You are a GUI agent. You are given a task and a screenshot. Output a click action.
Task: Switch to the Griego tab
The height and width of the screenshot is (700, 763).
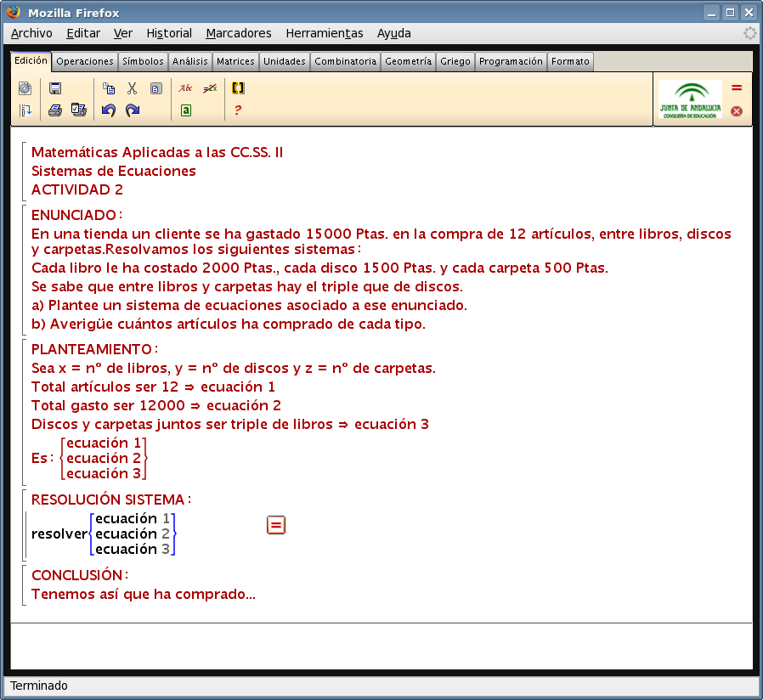(455, 61)
